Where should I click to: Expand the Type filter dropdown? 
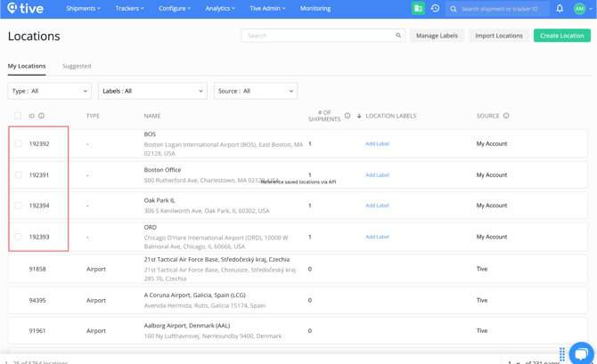pos(49,91)
